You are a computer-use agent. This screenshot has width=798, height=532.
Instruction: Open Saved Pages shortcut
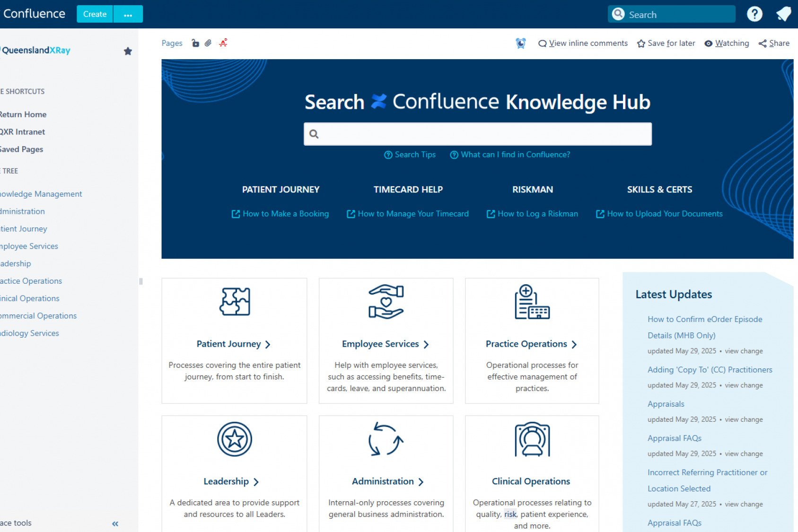(x=21, y=149)
